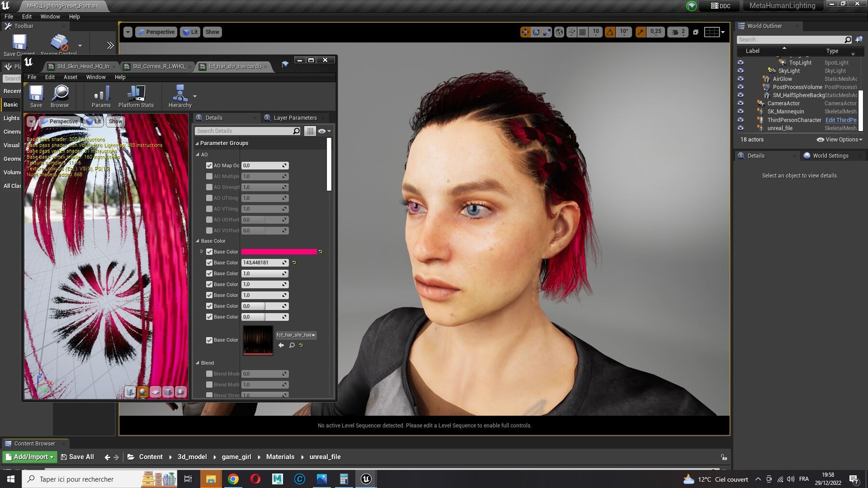Open Hierarchy tool in material editor
The image size is (868, 488).
tap(180, 96)
